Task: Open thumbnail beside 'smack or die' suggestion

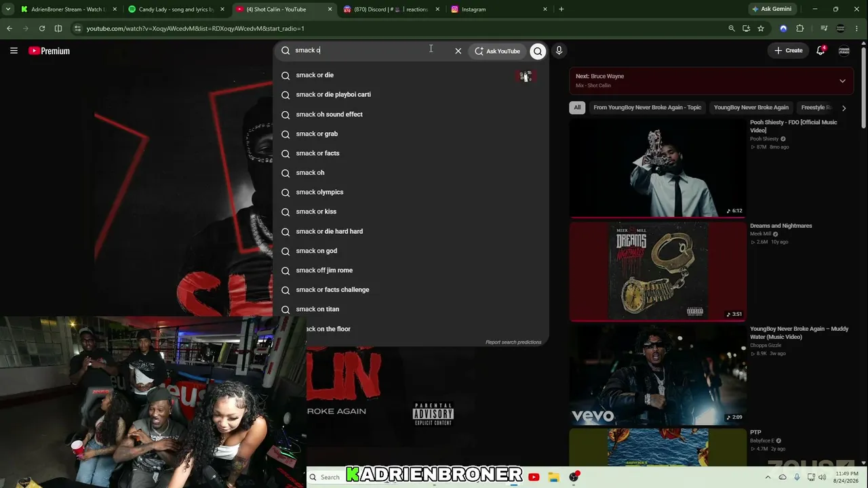Action: [526, 76]
